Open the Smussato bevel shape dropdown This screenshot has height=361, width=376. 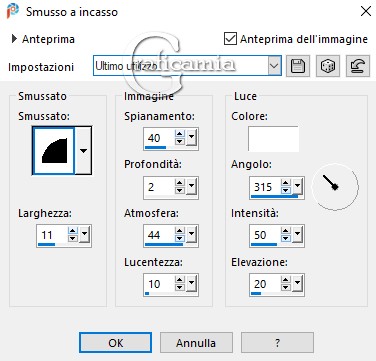pyautogui.click(x=83, y=151)
